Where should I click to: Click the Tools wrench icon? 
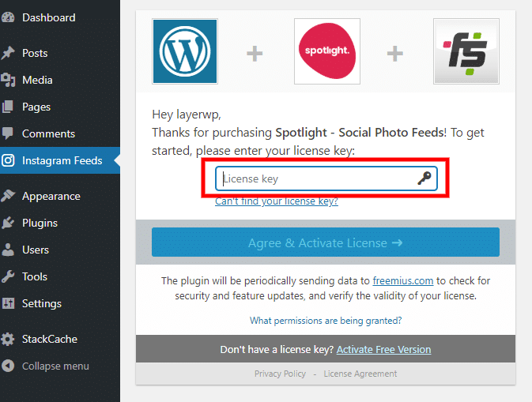click(7, 276)
